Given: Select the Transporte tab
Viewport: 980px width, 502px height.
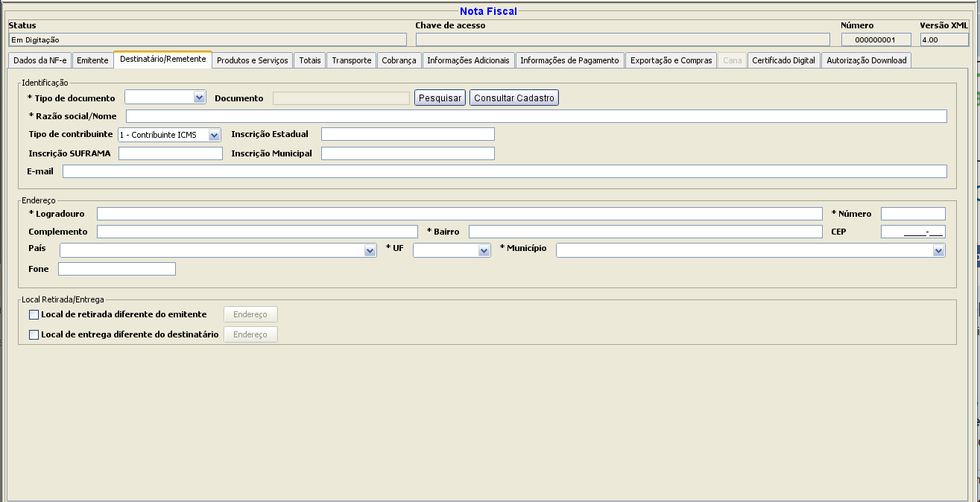Looking at the screenshot, I should tap(351, 60).
